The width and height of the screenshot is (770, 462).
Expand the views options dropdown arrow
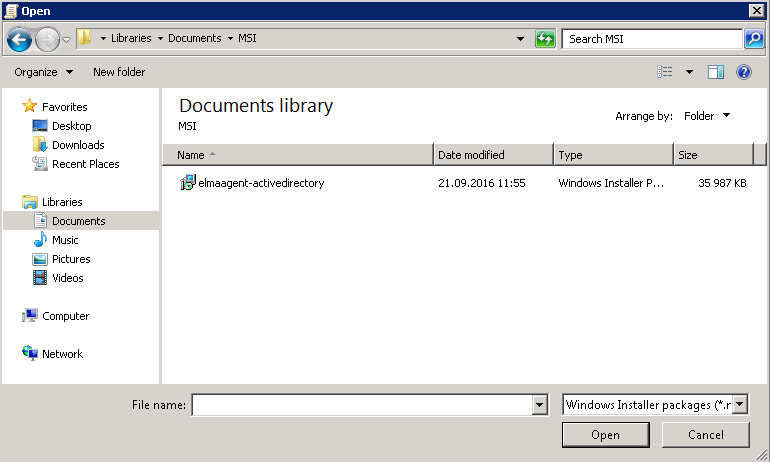click(x=689, y=72)
